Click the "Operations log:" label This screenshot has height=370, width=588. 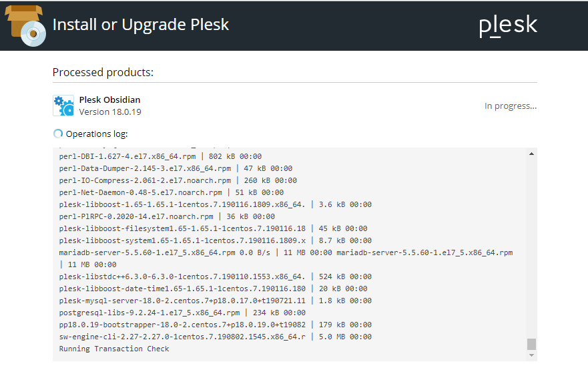96,134
